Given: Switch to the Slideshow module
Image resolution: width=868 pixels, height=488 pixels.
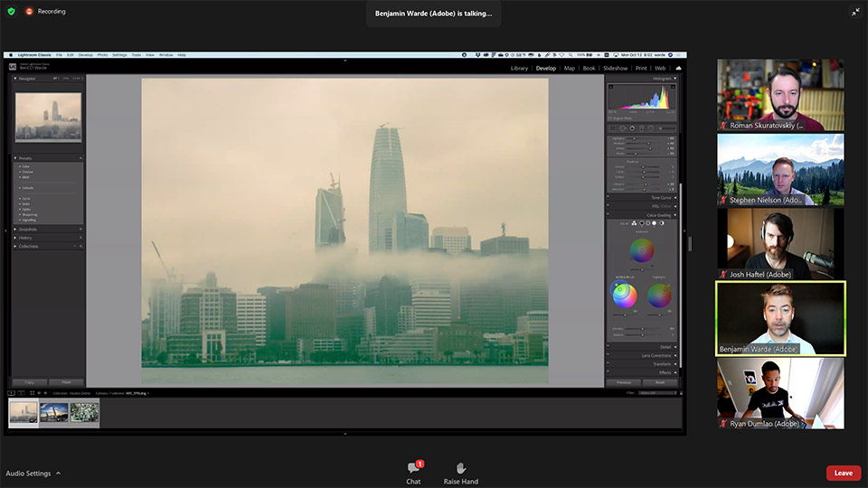Looking at the screenshot, I should 615,68.
